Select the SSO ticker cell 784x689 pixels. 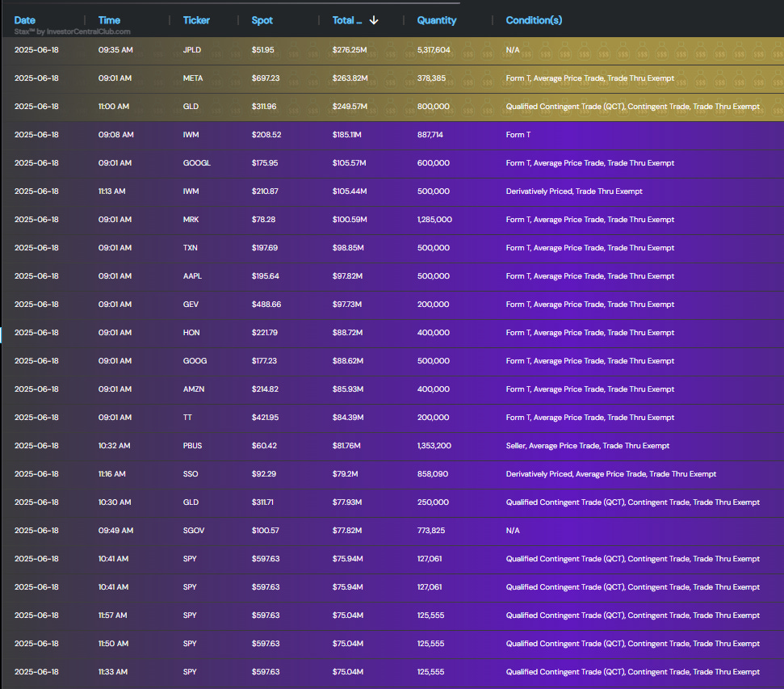point(191,474)
